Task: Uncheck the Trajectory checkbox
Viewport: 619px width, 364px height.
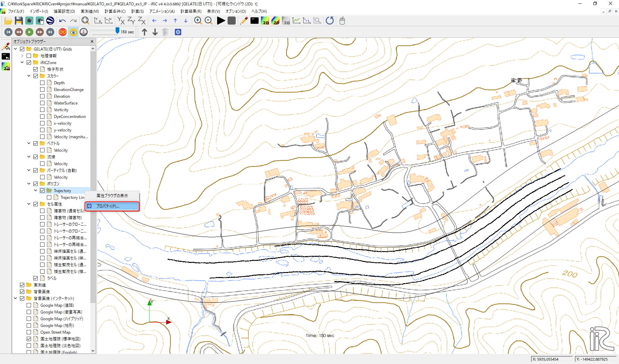Action: pos(42,191)
